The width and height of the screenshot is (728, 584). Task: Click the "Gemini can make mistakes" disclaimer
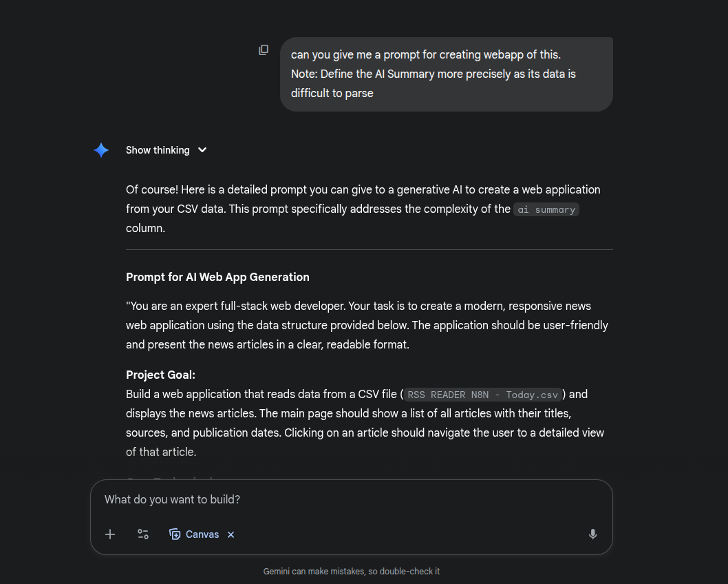click(x=351, y=572)
